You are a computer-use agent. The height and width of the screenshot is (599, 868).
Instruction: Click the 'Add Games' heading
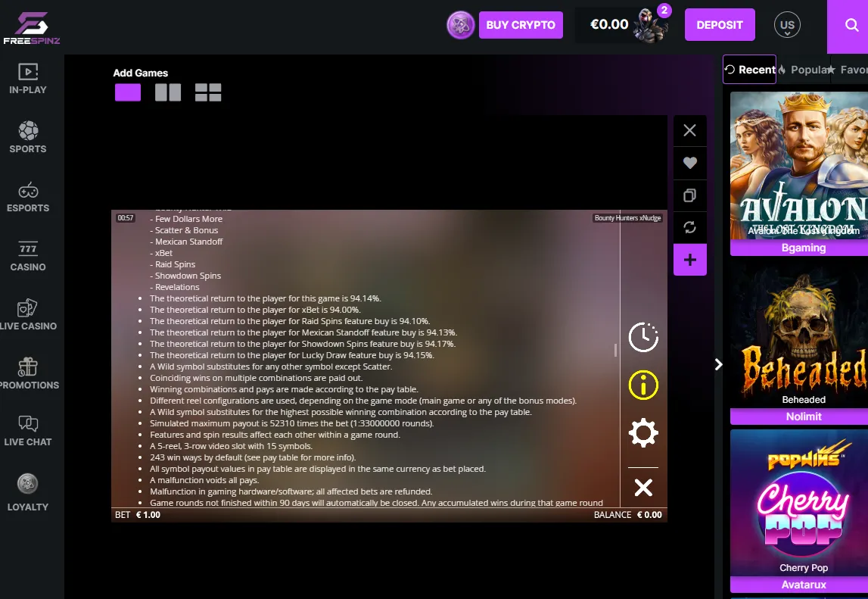click(x=141, y=73)
